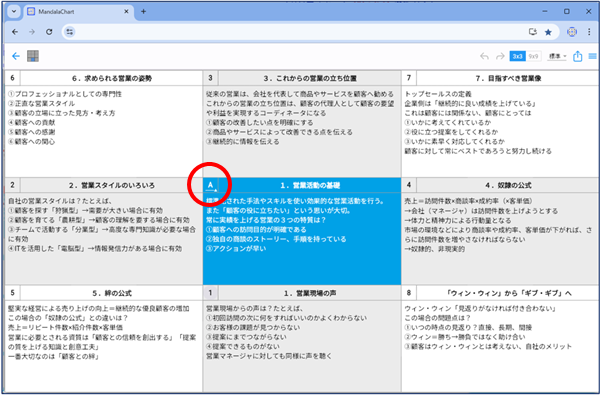
Task: Open the tab search dropdown arrow
Action: 14,11
